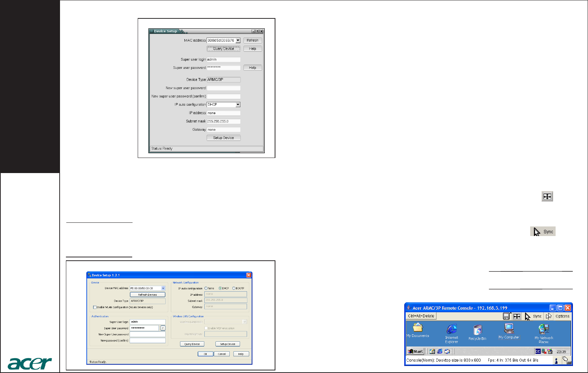588x373 pixels.
Task: Tick the Enable WEP encryption checkbox
Action: 206,328
